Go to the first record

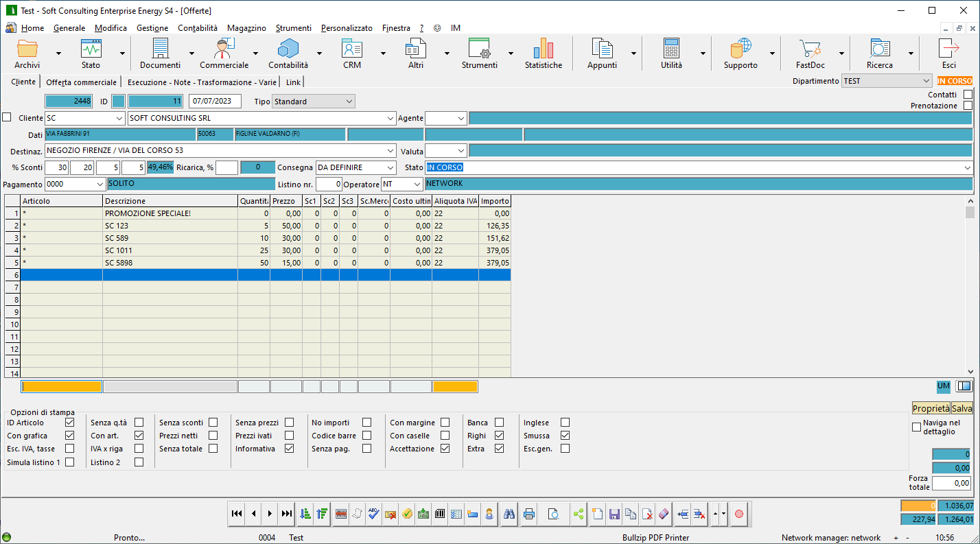[x=237, y=514]
